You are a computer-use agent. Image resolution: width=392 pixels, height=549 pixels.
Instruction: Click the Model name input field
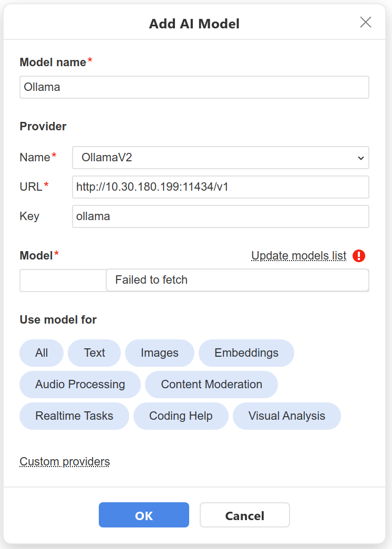pyautogui.click(x=194, y=87)
